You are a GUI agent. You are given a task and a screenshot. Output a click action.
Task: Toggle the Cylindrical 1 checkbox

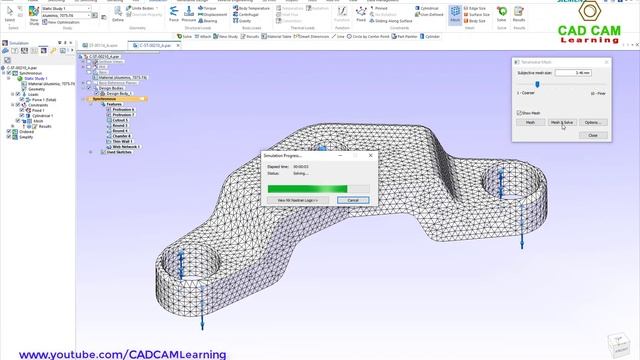[x=22, y=116]
